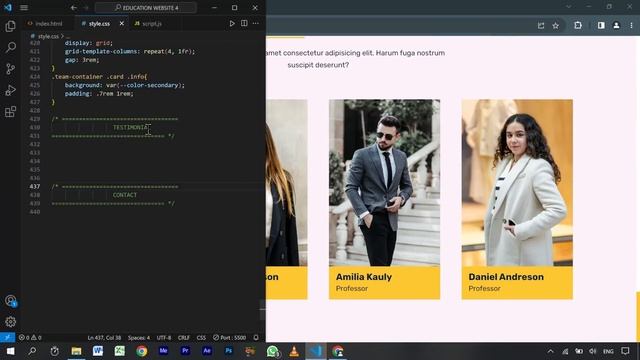Viewport: 640px width, 360px height.
Task: Click the .team-container .card .info selector
Action: point(100,77)
